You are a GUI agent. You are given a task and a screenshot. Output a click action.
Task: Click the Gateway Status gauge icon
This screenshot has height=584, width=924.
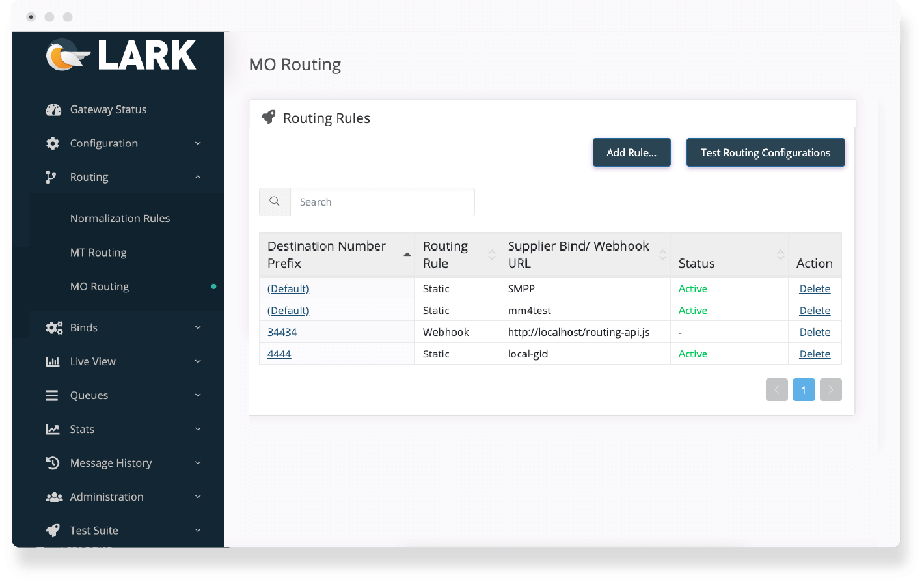[53, 109]
